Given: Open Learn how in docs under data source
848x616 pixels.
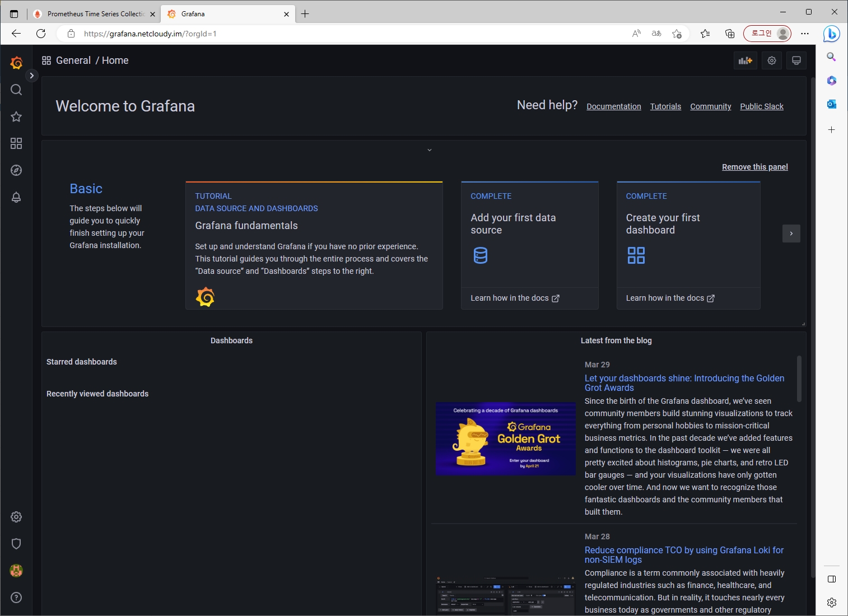Looking at the screenshot, I should tap(515, 298).
